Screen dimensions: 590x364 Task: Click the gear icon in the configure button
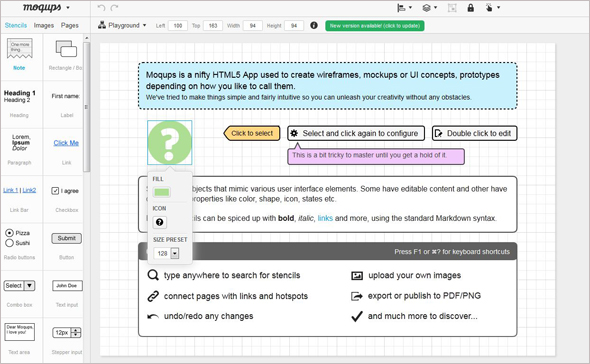point(294,133)
